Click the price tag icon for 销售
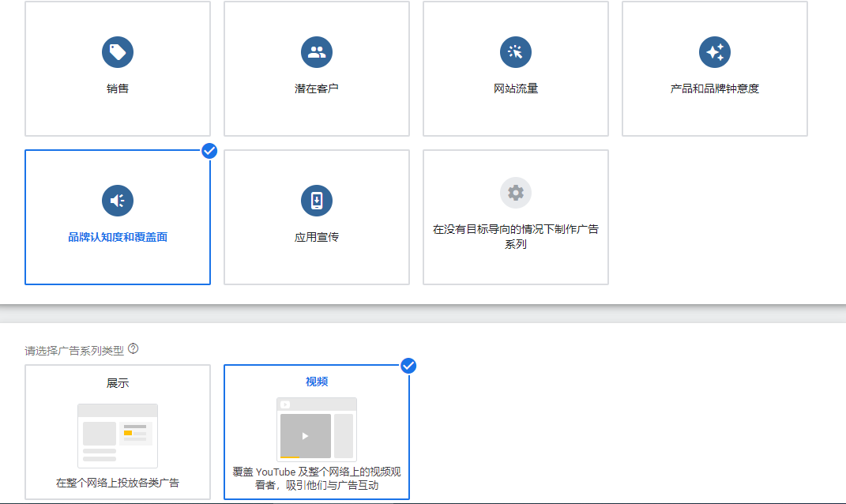Viewport: 846px width, 504px height. (118, 52)
